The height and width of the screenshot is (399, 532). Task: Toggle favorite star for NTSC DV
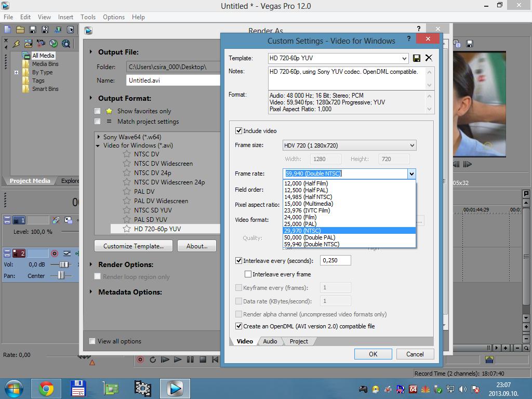pyautogui.click(x=127, y=154)
